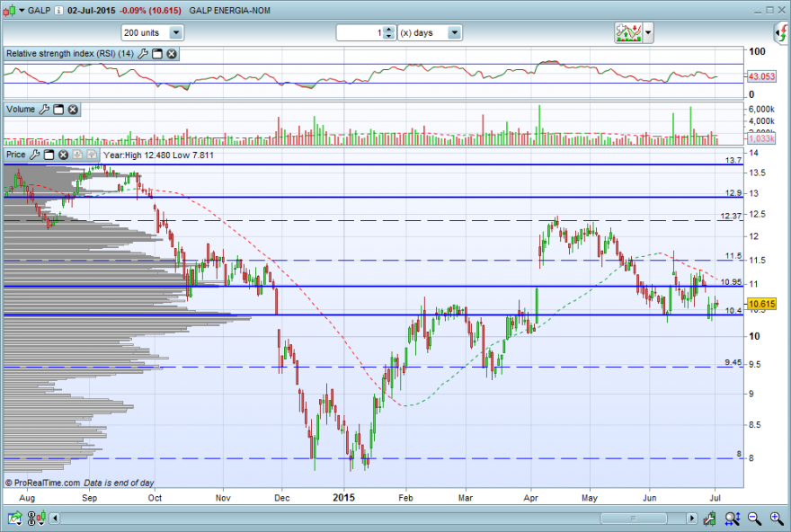Maximize the Volume panel
791x532 pixels.
click(x=58, y=110)
